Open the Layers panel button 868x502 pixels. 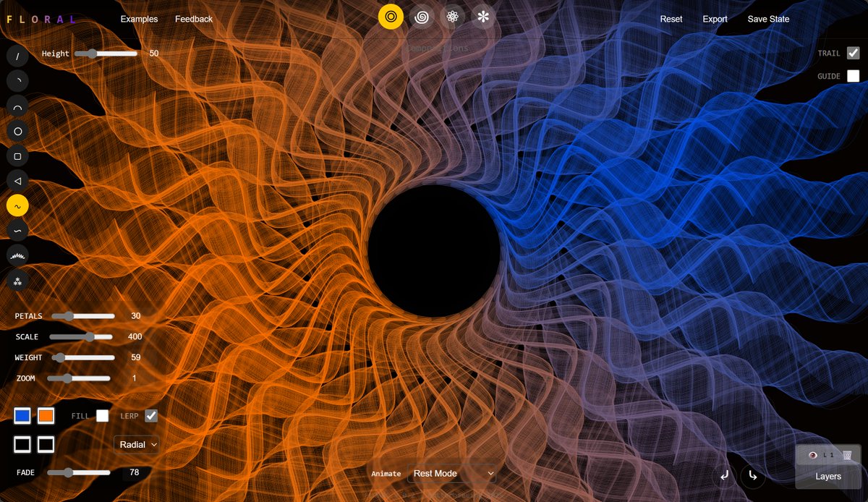coord(828,476)
